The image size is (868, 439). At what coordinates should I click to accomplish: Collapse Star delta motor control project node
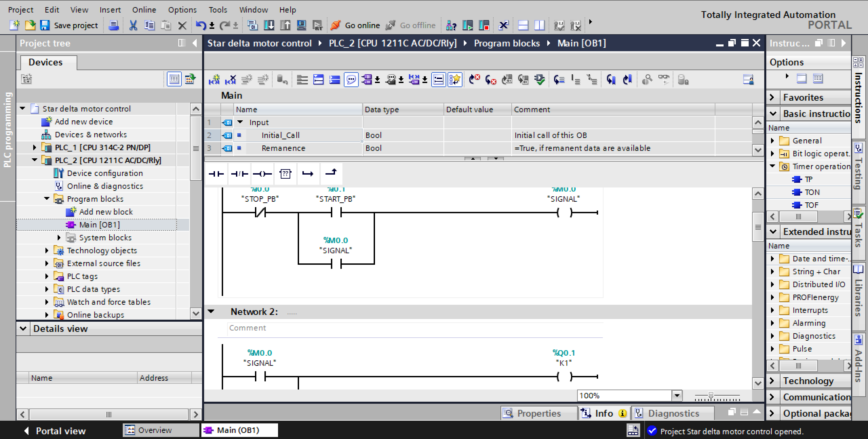tap(23, 109)
